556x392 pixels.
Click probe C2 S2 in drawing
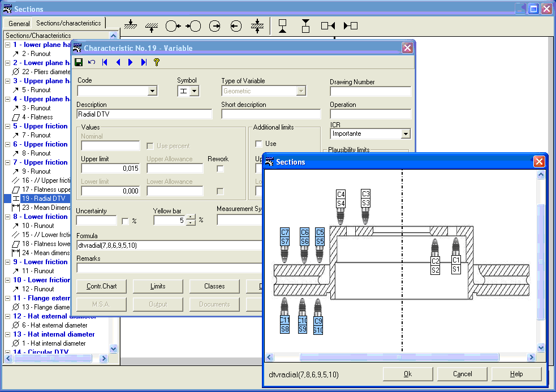(435, 257)
